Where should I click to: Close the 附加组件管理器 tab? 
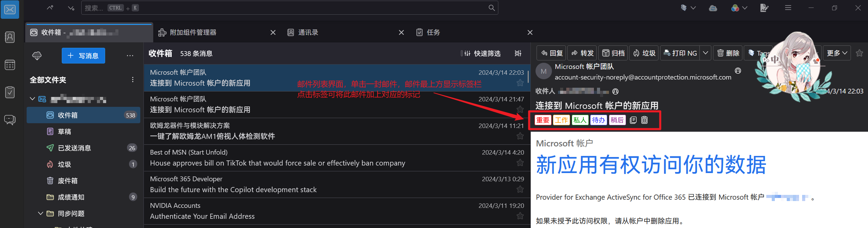click(273, 32)
